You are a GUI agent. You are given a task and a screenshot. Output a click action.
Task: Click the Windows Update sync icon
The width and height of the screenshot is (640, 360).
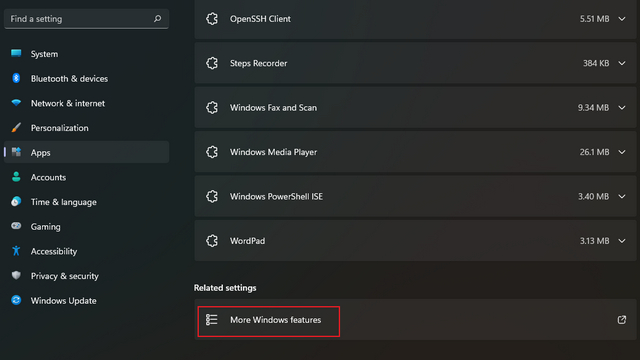coord(16,300)
